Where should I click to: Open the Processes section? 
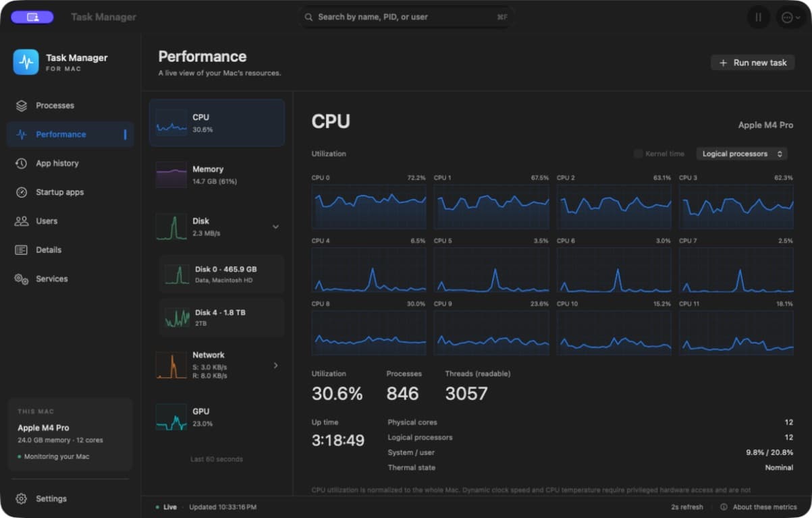click(70, 105)
